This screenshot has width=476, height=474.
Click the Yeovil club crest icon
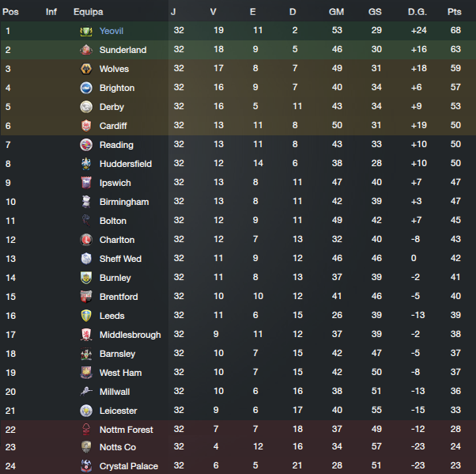[x=86, y=31]
